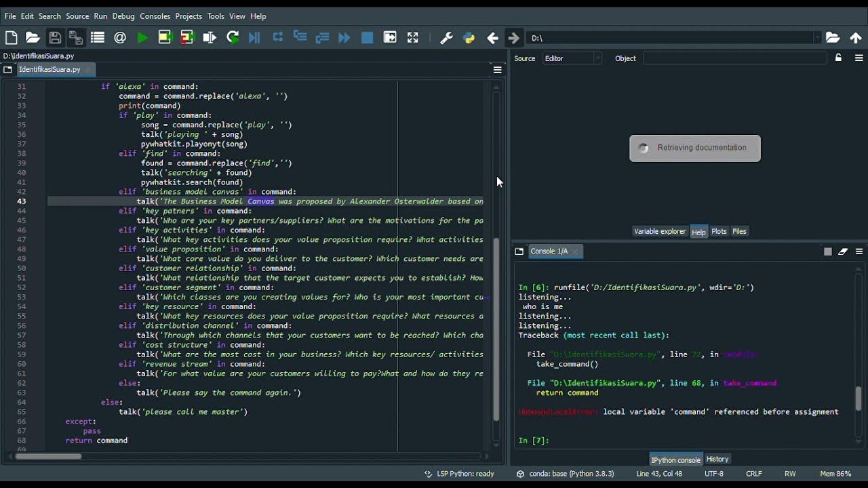Image resolution: width=868 pixels, height=488 pixels.
Task: Start debugging the file
Action: (x=255, y=38)
